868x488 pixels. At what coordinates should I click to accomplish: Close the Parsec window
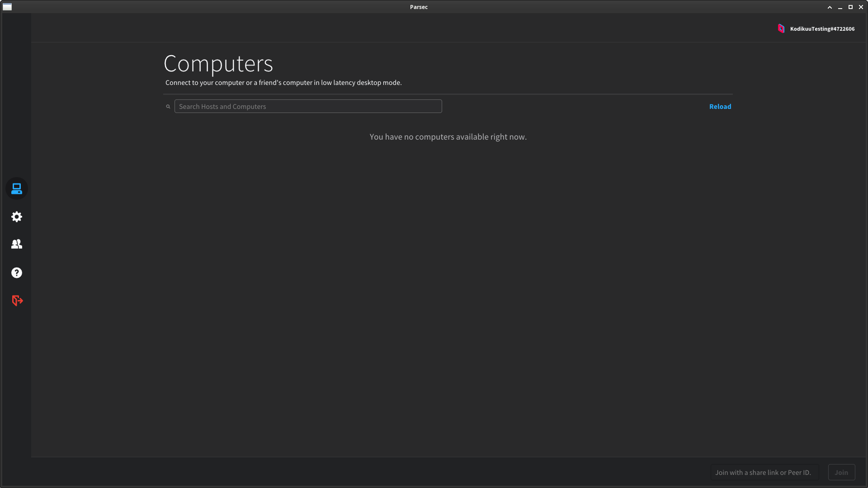coord(861,7)
